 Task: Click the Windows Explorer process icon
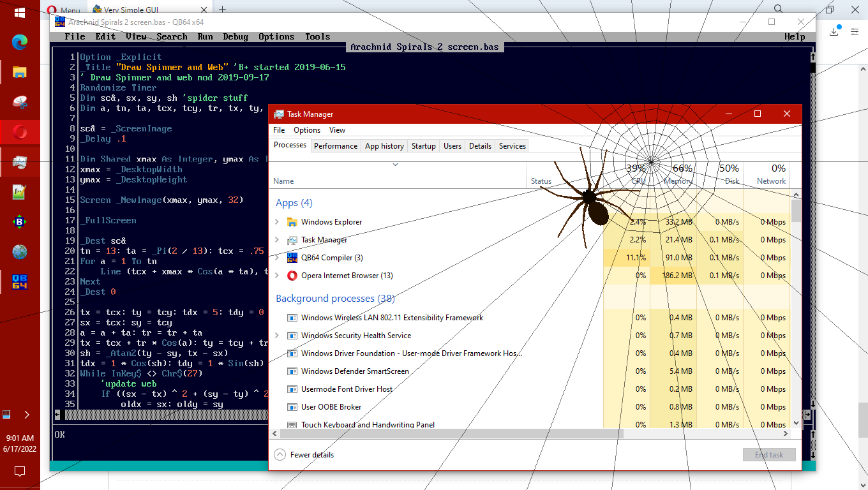(292, 222)
